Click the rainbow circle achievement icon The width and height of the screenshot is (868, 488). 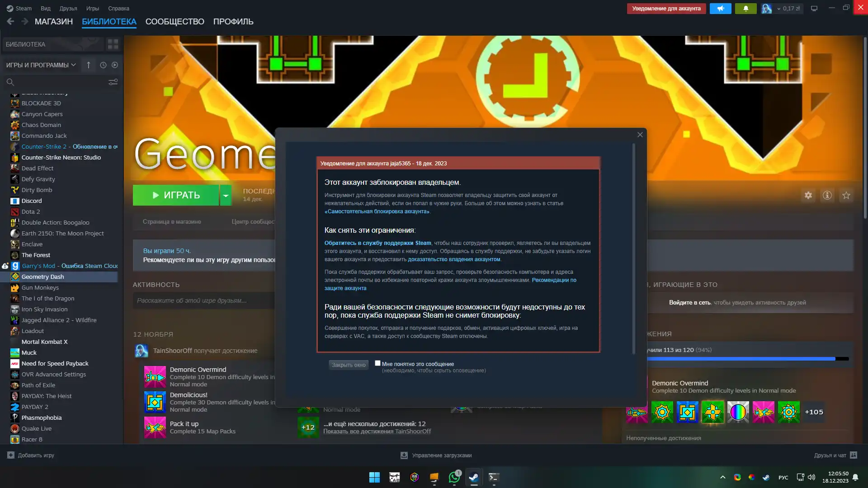point(738,412)
